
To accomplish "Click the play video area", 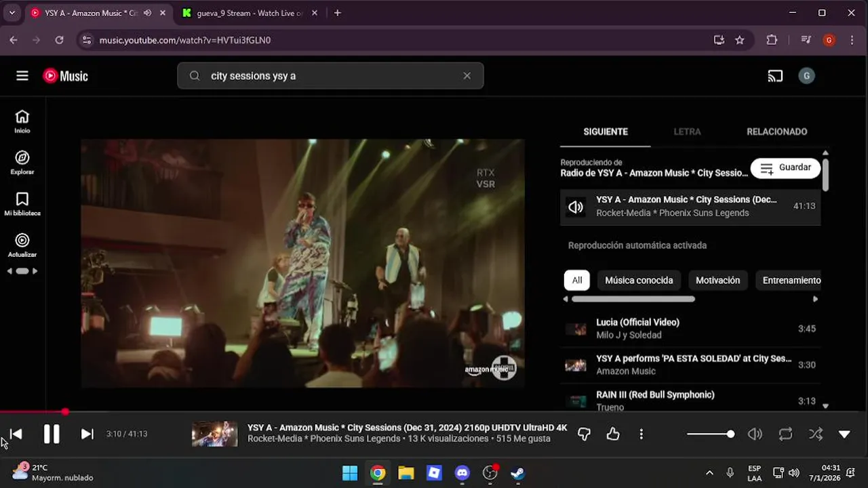I will tap(302, 264).
